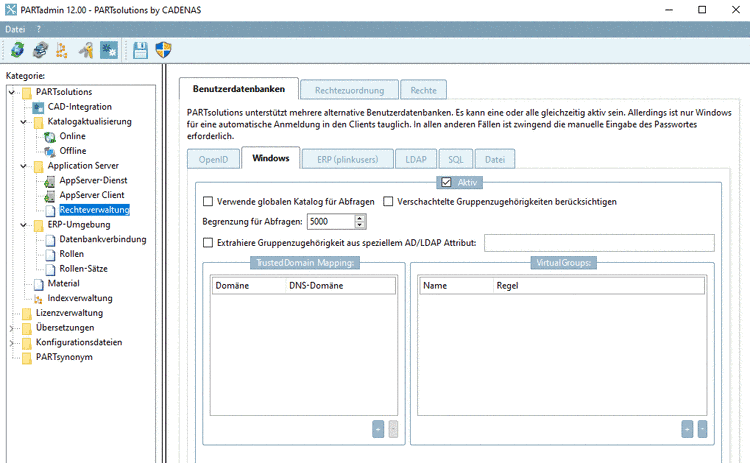The height and width of the screenshot is (463, 750).
Task: Open the Datei user database tab
Action: pos(495,159)
